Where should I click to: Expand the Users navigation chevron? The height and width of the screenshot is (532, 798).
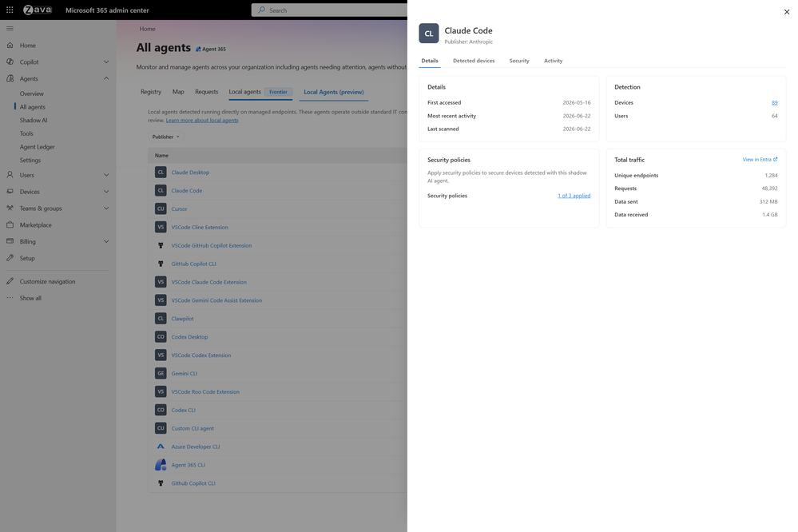pyautogui.click(x=106, y=175)
